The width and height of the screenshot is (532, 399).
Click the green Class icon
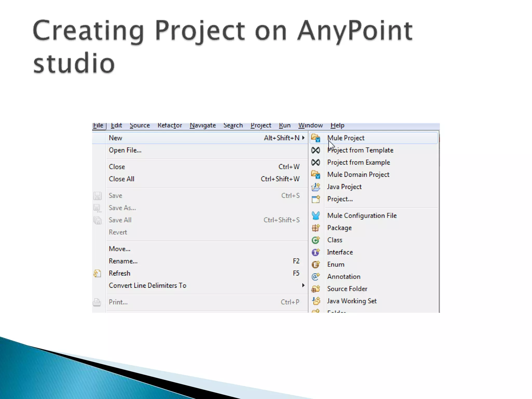[x=316, y=240]
